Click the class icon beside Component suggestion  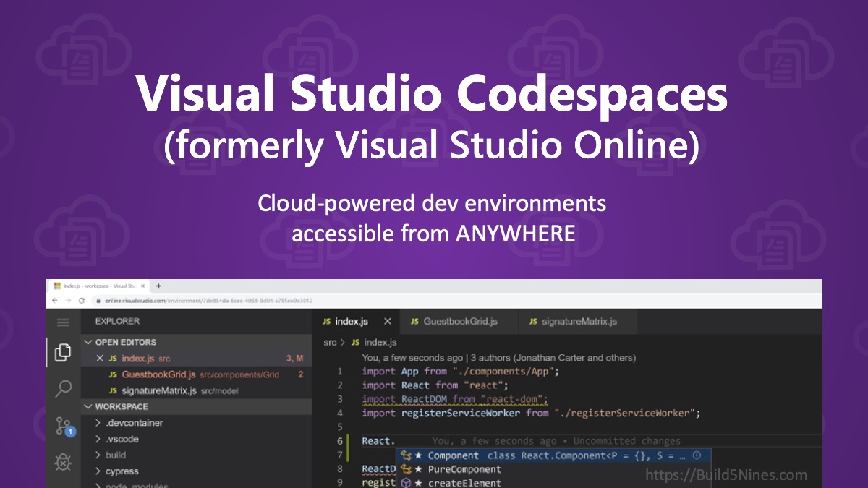pos(405,455)
